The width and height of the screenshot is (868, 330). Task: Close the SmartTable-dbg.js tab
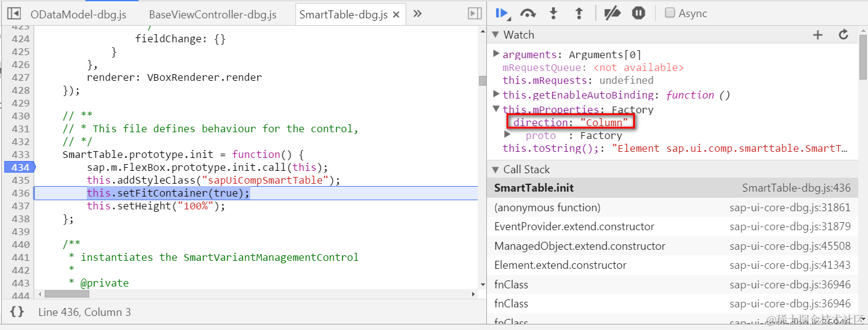point(396,15)
